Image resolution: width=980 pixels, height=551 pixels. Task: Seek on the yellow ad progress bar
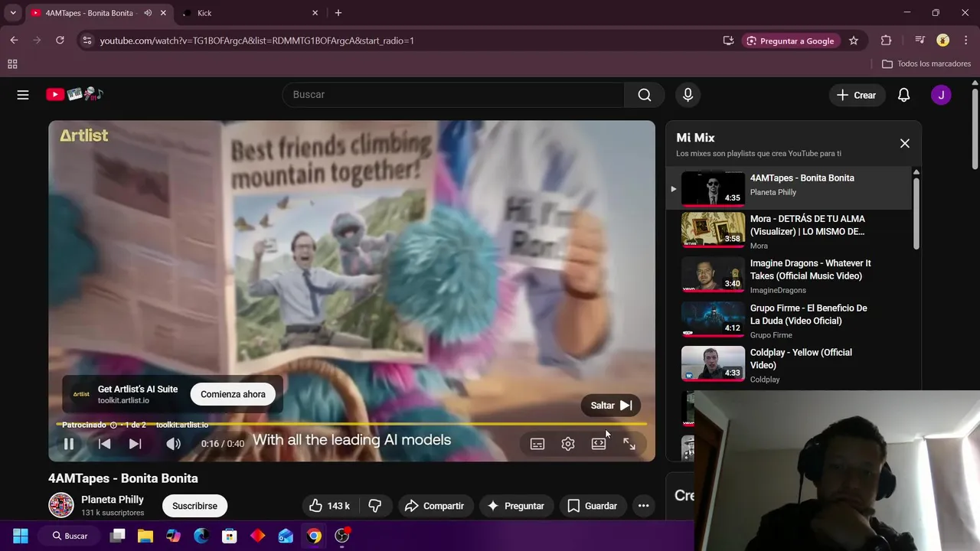(x=351, y=424)
